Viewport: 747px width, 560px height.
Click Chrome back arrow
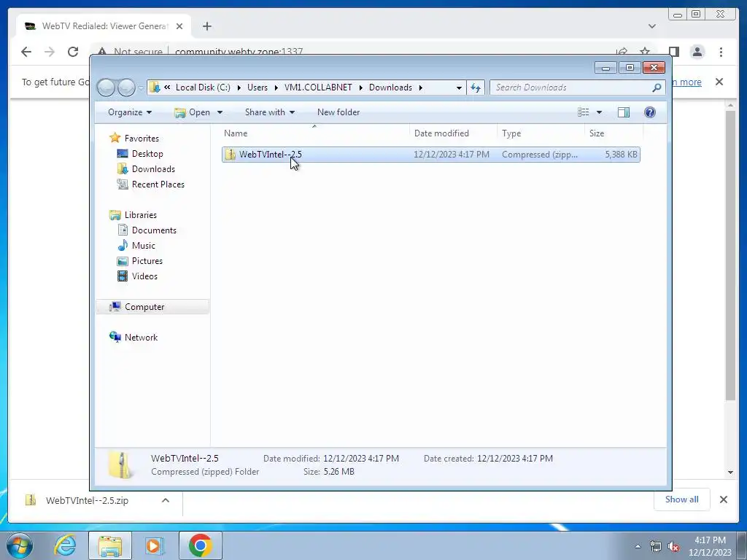click(26, 52)
